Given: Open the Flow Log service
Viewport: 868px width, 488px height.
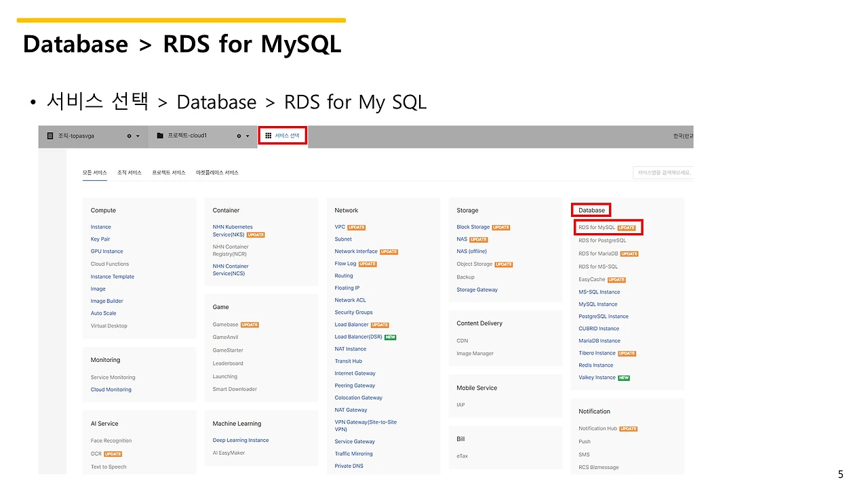Looking at the screenshot, I should (345, 264).
